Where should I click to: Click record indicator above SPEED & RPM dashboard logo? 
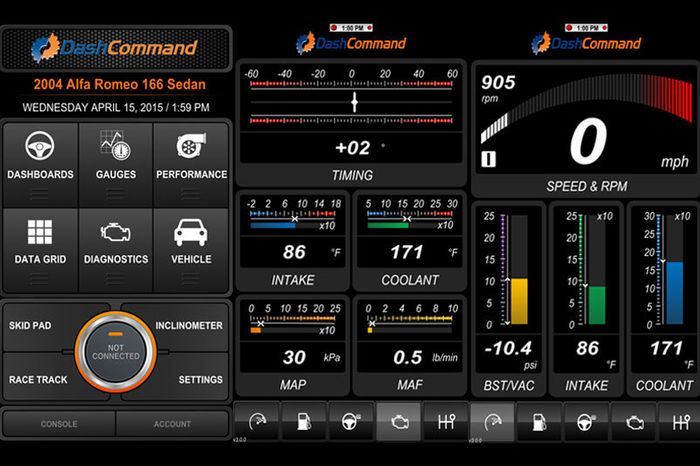[586, 28]
